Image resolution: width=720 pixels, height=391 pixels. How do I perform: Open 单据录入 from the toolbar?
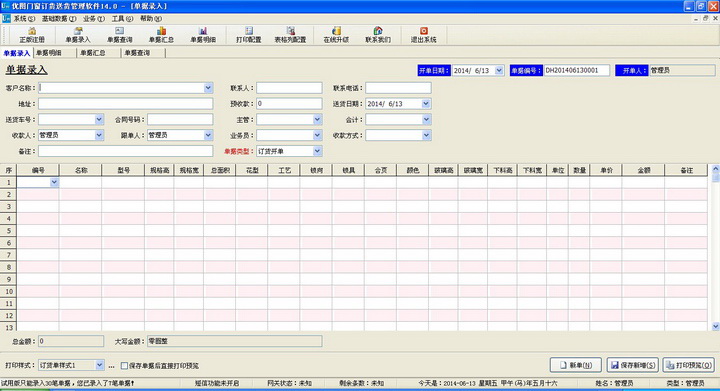pyautogui.click(x=78, y=35)
